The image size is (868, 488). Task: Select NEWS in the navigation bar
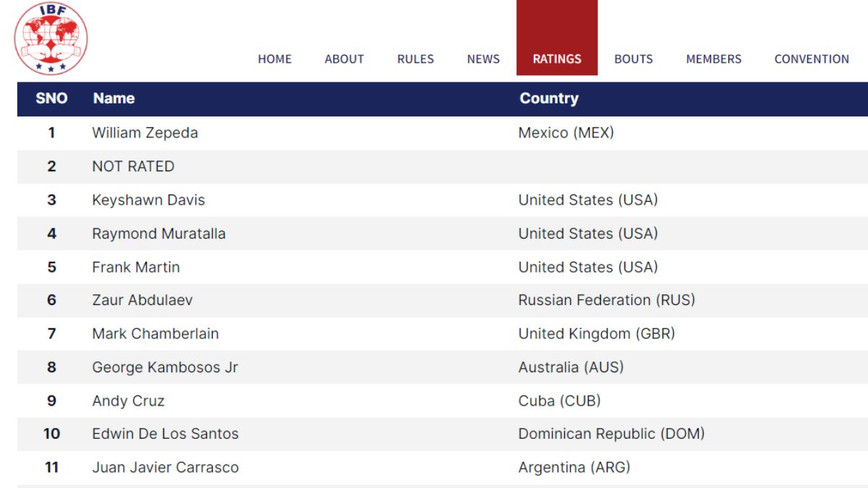coord(483,59)
